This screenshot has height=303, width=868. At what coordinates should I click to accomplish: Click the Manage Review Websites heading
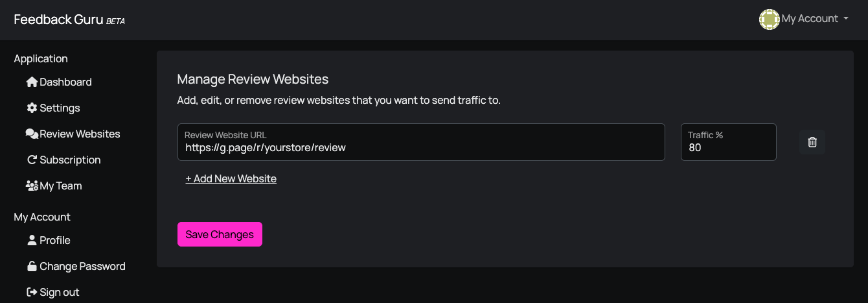tap(253, 79)
